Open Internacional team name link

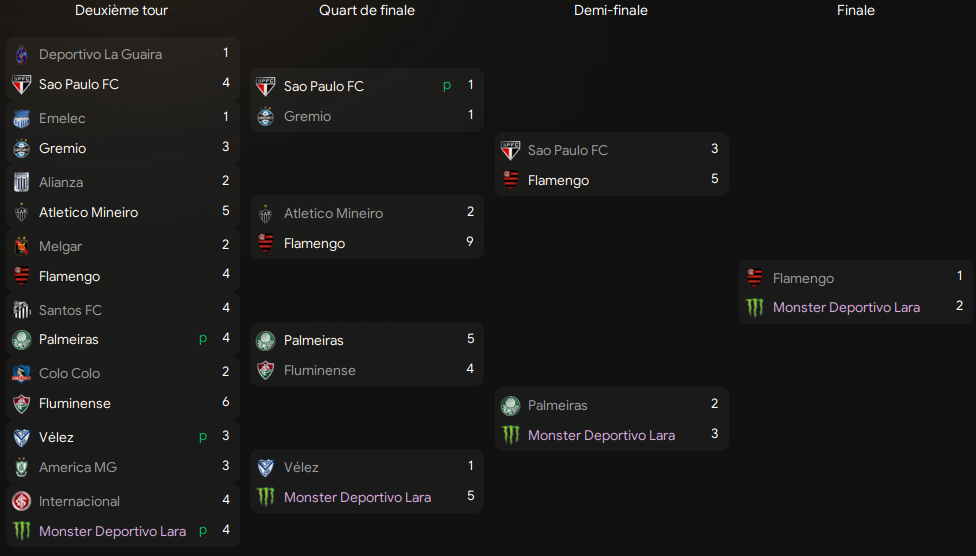point(79,501)
